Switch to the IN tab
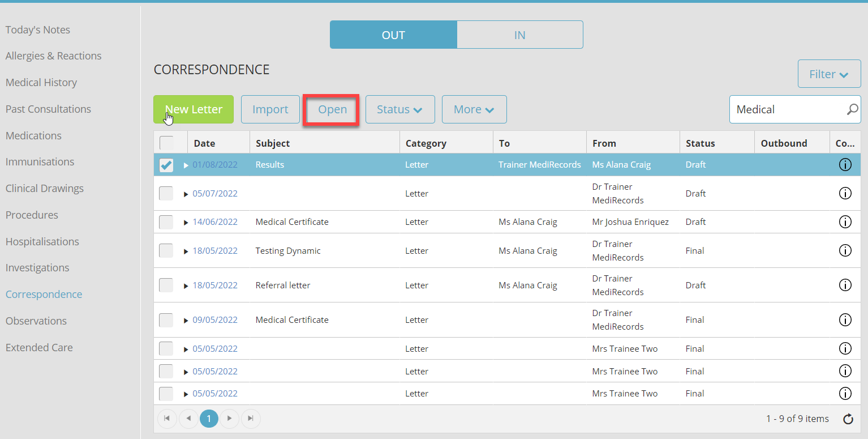 (520, 35)
